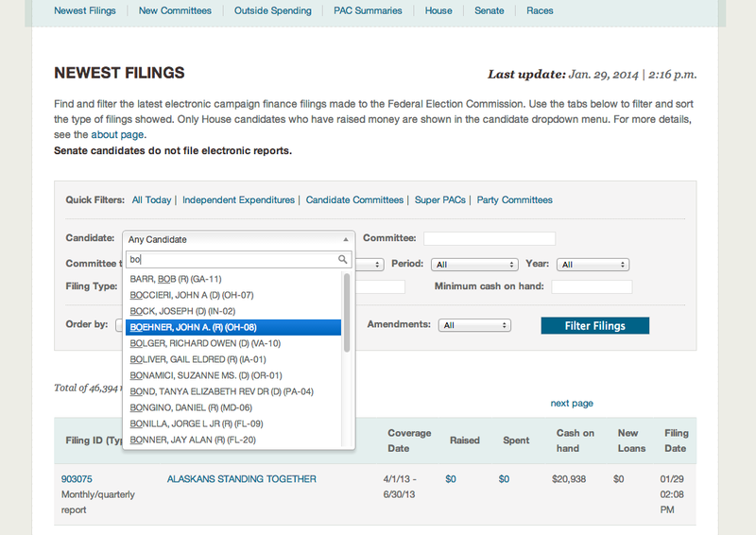Open ALASKANS STANDING TOGETHER committee link

(241, 479)
